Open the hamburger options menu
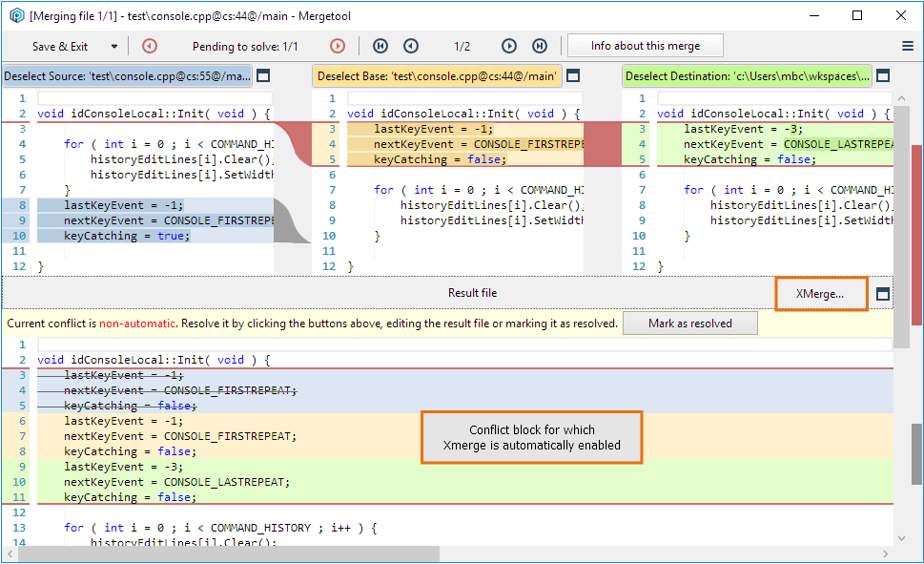The image size is (924, 564). (x=908, y=46)
